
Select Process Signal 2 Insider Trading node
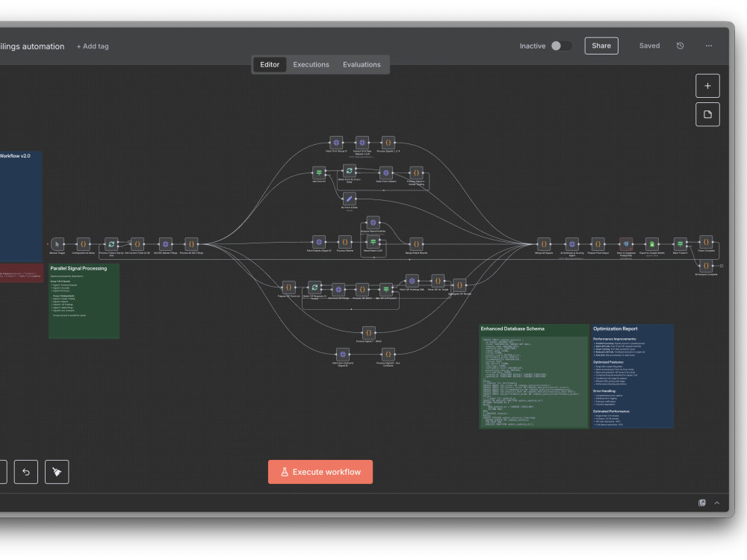coord(416,172)
